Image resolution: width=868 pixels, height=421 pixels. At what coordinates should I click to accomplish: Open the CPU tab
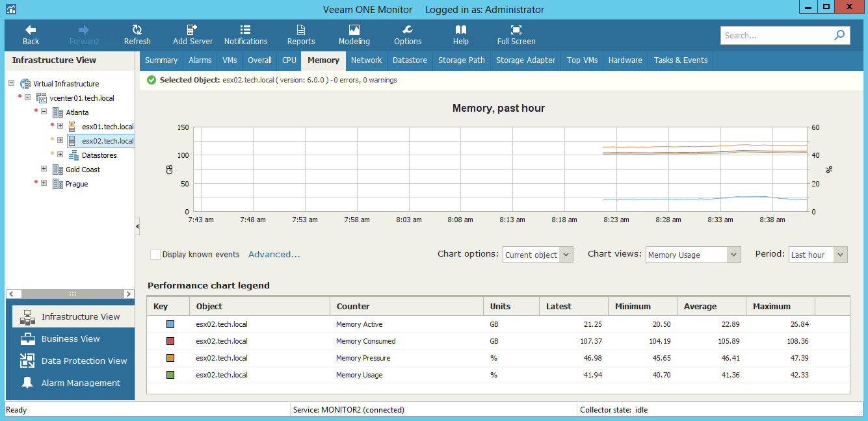click(289, 60)
